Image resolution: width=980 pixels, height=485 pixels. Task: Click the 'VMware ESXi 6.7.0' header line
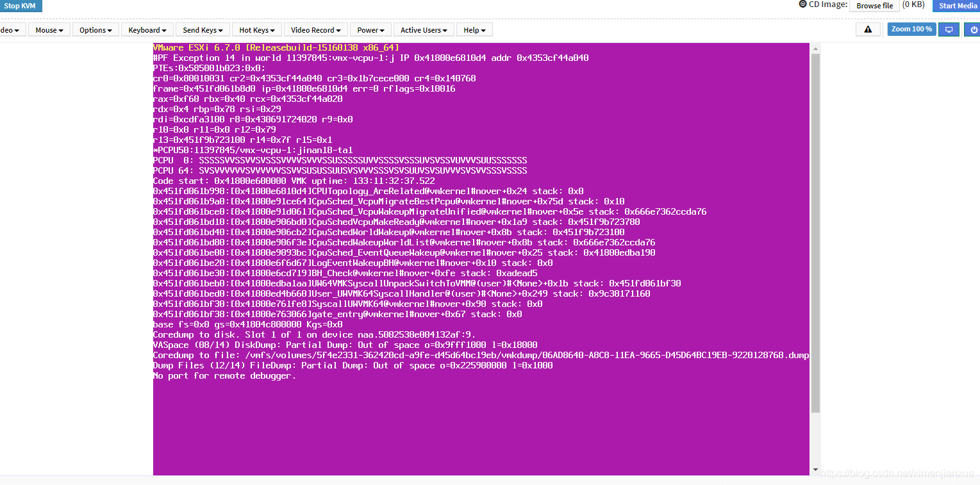[x=276, y=48]
